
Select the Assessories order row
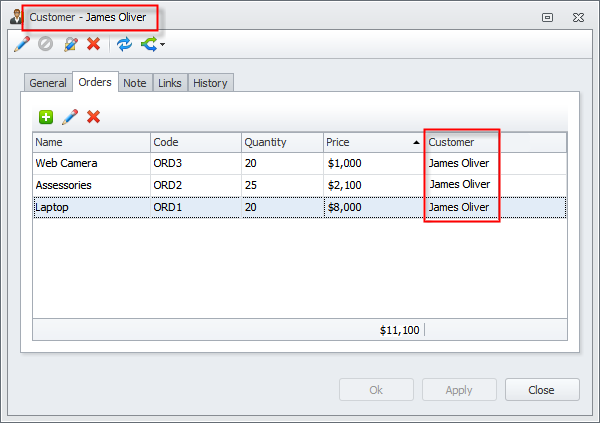coord(90,185)
